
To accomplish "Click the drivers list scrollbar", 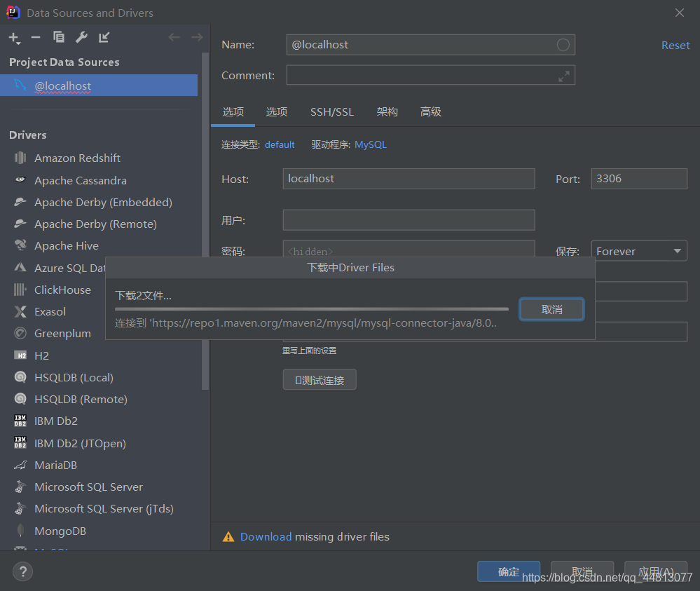I will pos(205,221).
